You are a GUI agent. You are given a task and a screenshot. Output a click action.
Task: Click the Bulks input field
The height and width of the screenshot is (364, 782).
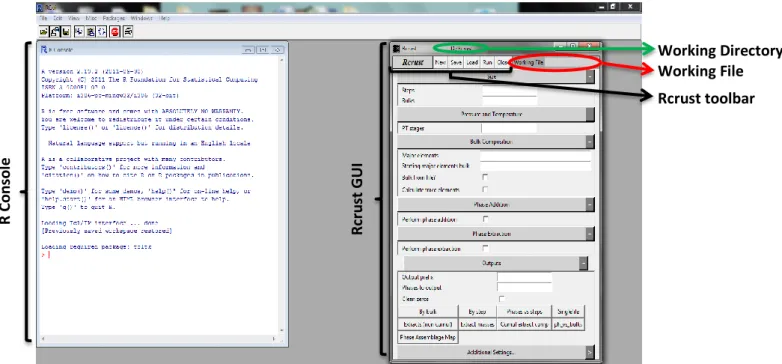click(510, 100)
